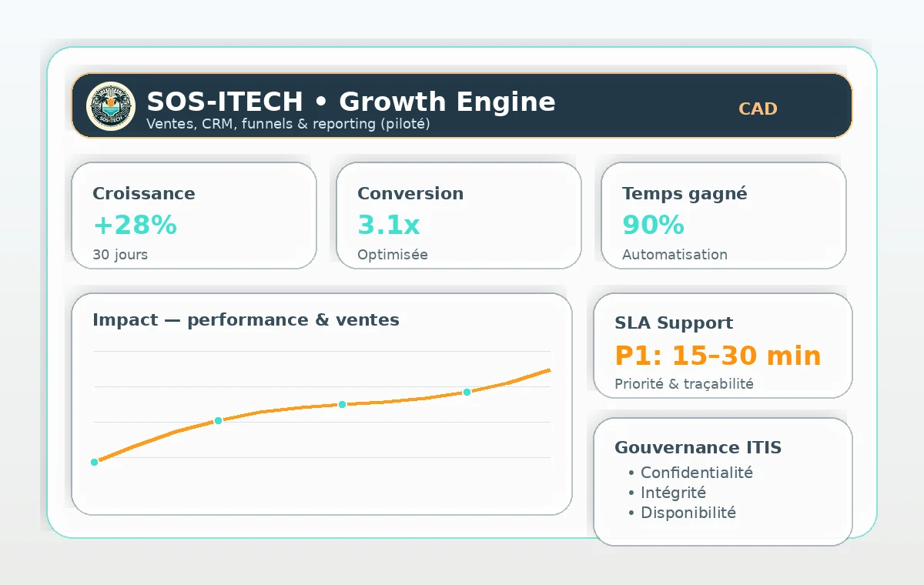
Task: Open the Temps gagné 90% card
Action: click(x=723, y=216)
